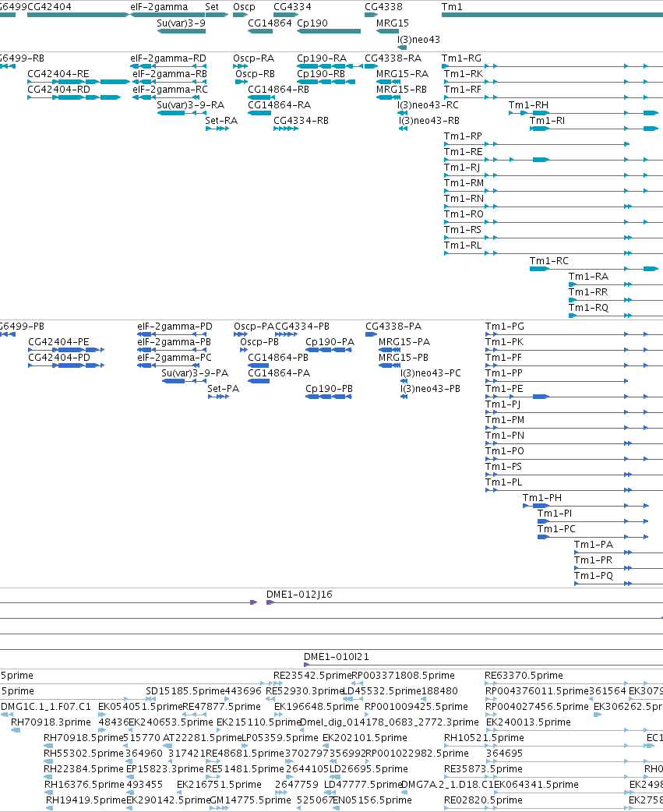Select the CG14864 gene label

point(270,23)
